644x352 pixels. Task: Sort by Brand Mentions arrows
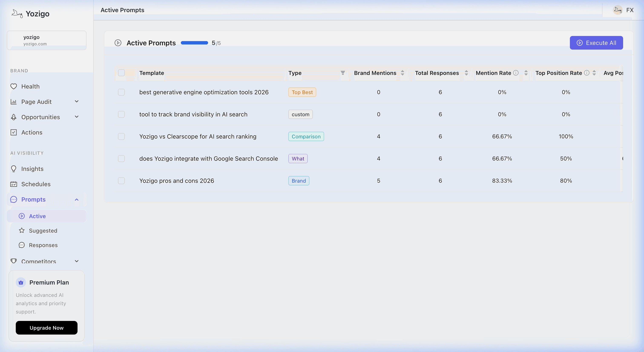[402, 73]
